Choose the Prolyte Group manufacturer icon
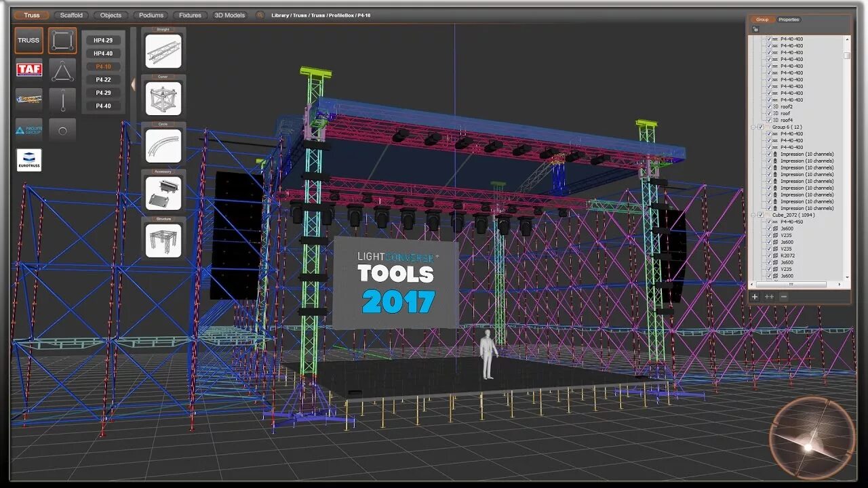Screen dimensions: 868x488 29,129
